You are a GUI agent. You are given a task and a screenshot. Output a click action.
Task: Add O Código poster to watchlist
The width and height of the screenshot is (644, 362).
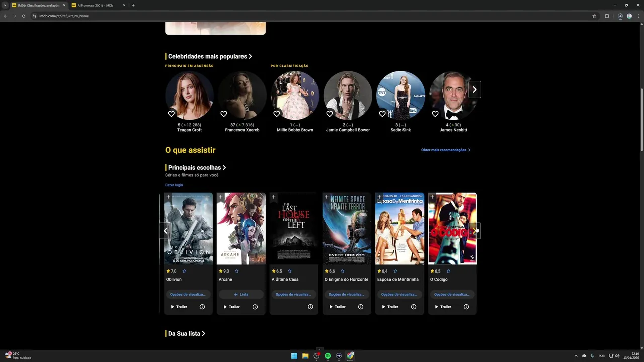tap(432, 197)
